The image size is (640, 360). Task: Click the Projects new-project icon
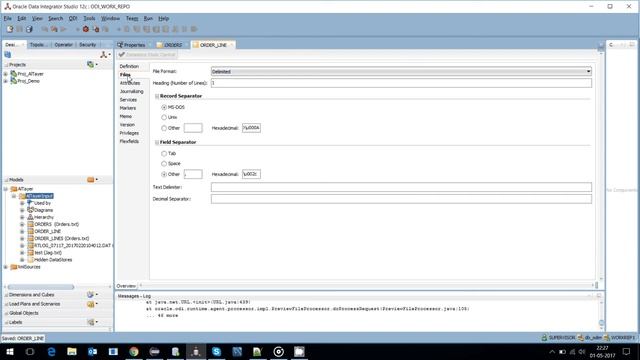pos(91,64)
